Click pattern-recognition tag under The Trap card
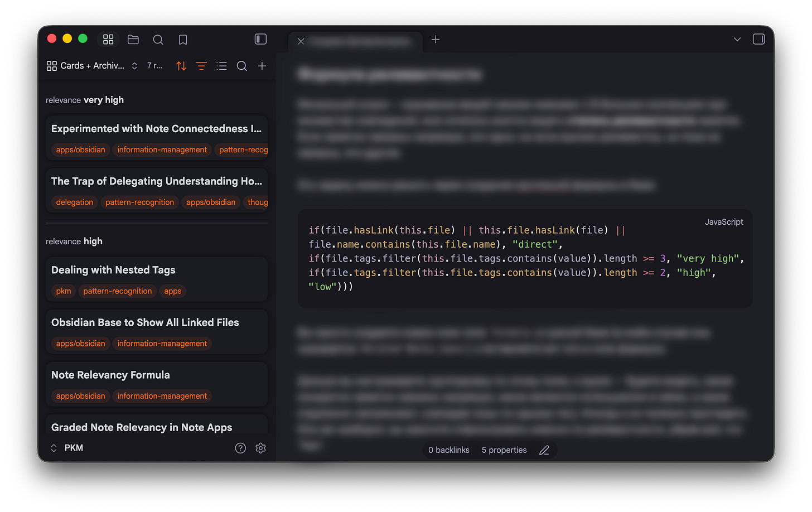 tap(140, 202)
